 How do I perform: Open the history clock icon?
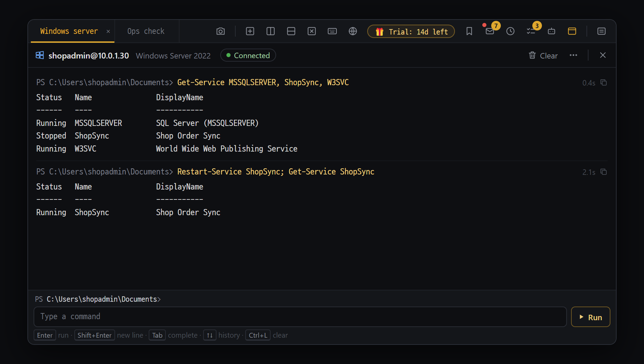[510, 31]
